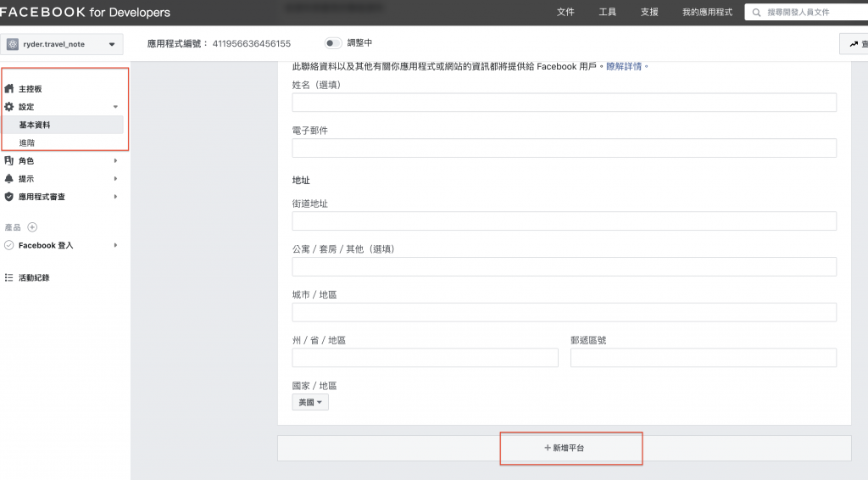The width and height of the screenshot is (868, 480).
Task: Click the 角色 roles icon
Action: (x=8, y=160)
